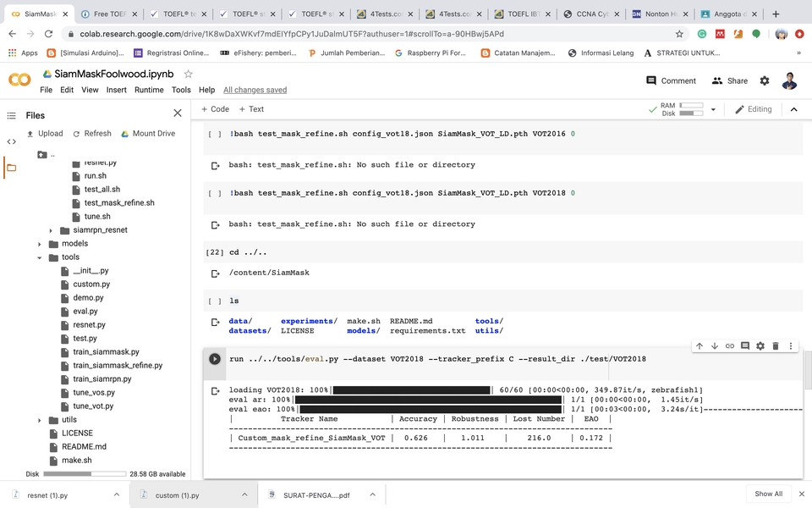This screenshot has height=508, width=812.
Task: Collapse the tools folder
Action: pos(40,257)
